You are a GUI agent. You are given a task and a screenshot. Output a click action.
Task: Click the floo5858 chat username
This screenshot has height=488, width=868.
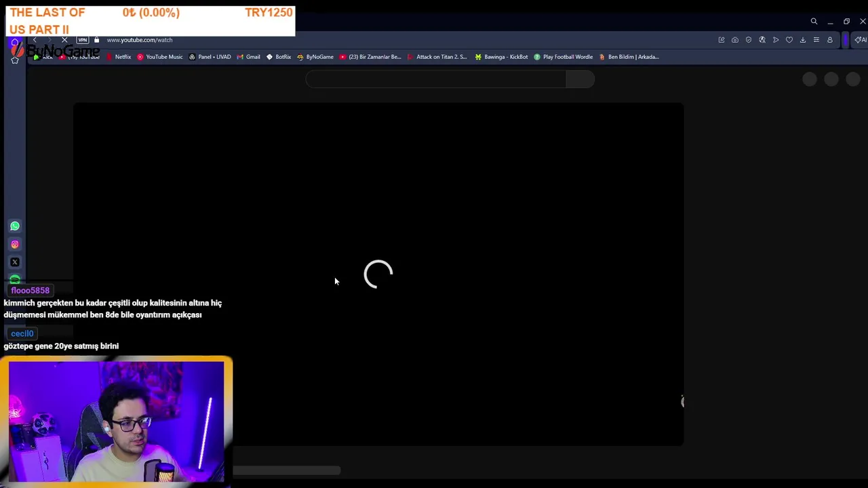(30, 290)
